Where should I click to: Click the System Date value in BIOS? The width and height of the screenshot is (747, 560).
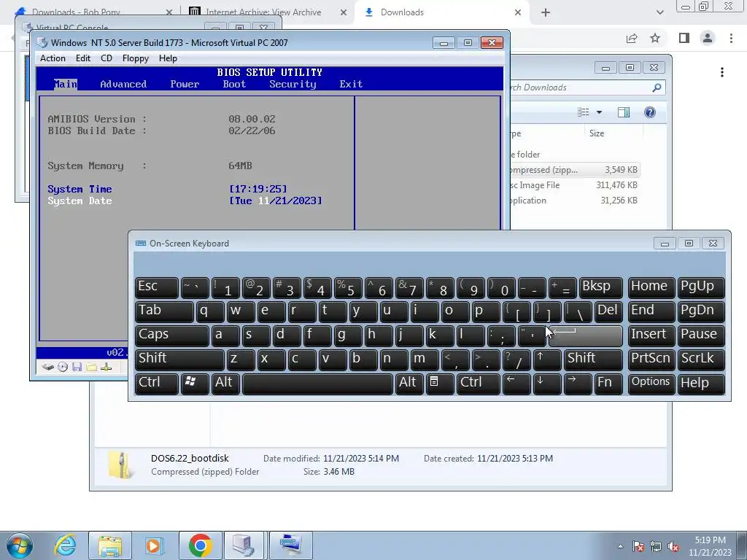[275, 201]
